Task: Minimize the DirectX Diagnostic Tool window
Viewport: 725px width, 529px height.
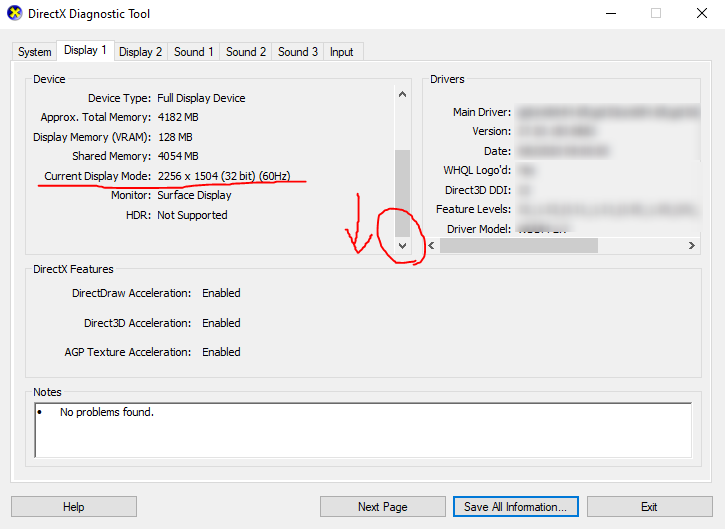Action: (611, 13)
